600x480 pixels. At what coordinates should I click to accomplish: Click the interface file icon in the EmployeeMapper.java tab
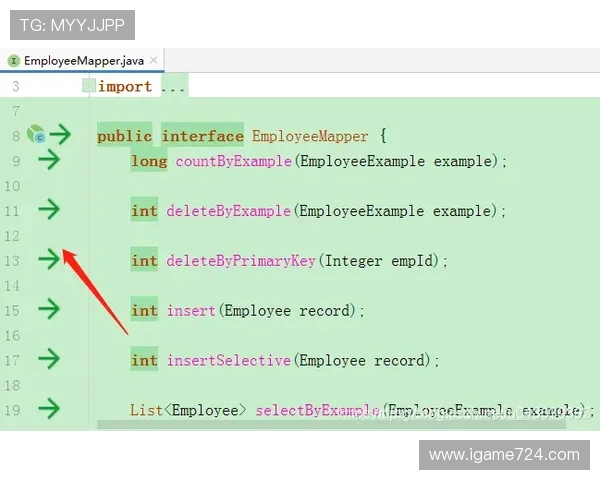pos(13,60)
